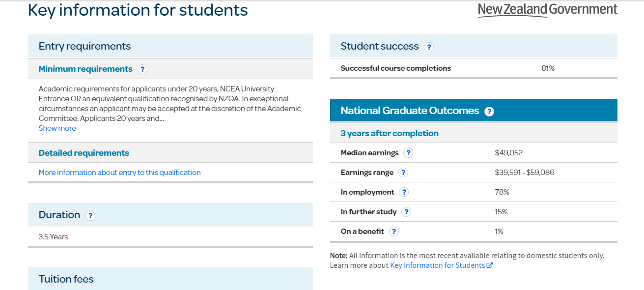Open help icon beside National Graduate Outcomes
644x290 pixels.
tap(489, 112)
